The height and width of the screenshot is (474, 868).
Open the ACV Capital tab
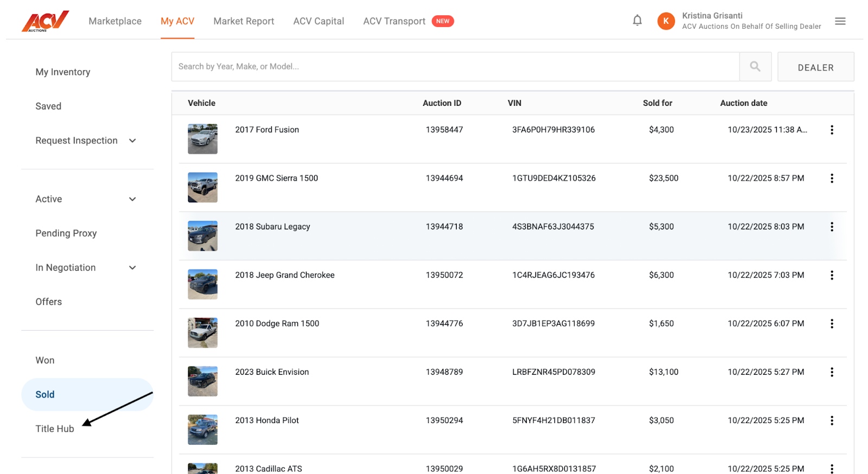(x=318, y=21)
